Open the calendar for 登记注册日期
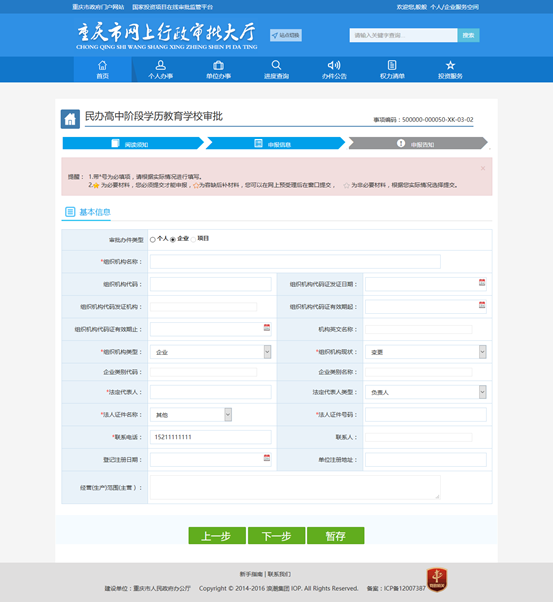The height and width of the screenshot is (602, 553). [267, 458]
